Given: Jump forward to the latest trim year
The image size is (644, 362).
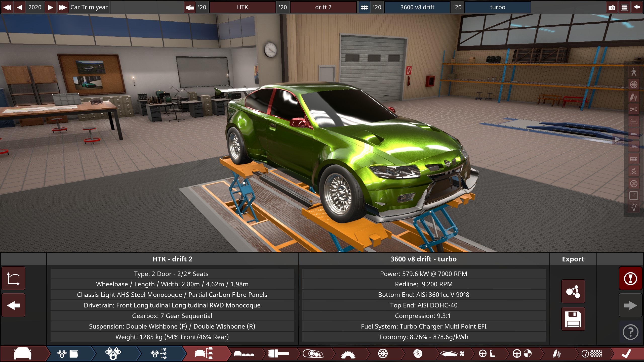Looking at the screenshot, I should coord(63,7).
